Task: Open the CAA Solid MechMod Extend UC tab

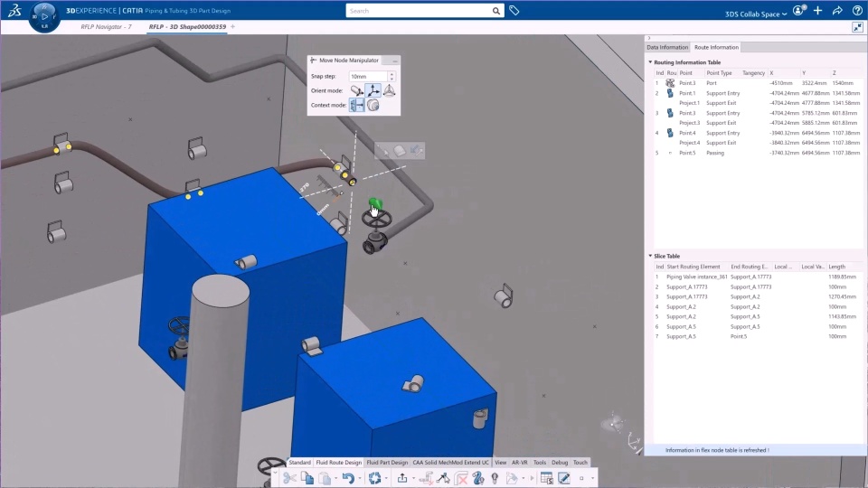Action: [450, 463]
